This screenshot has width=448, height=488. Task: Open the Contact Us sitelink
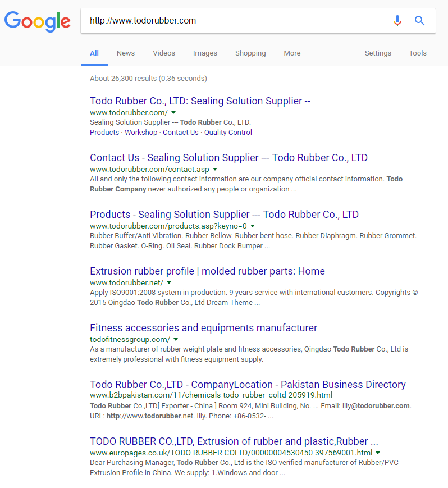click(x=181, y=133)
